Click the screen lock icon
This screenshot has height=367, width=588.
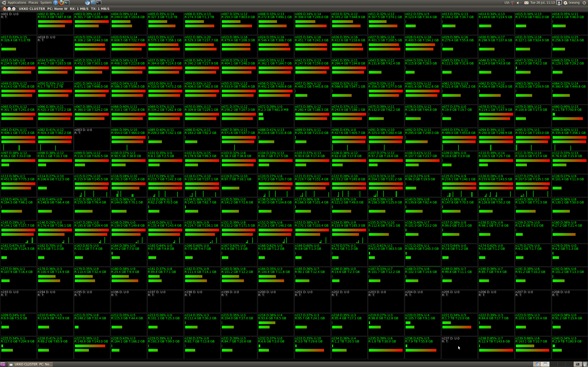[559, 3]
